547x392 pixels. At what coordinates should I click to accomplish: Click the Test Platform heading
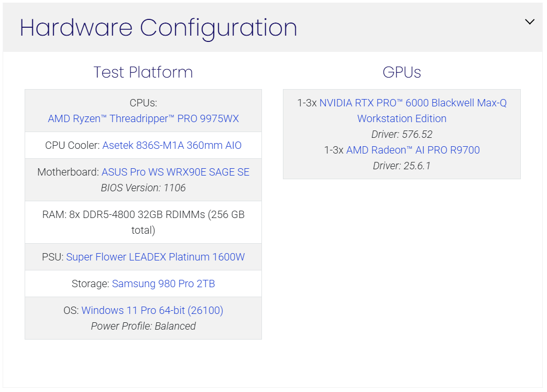click(x=143, y=72)
